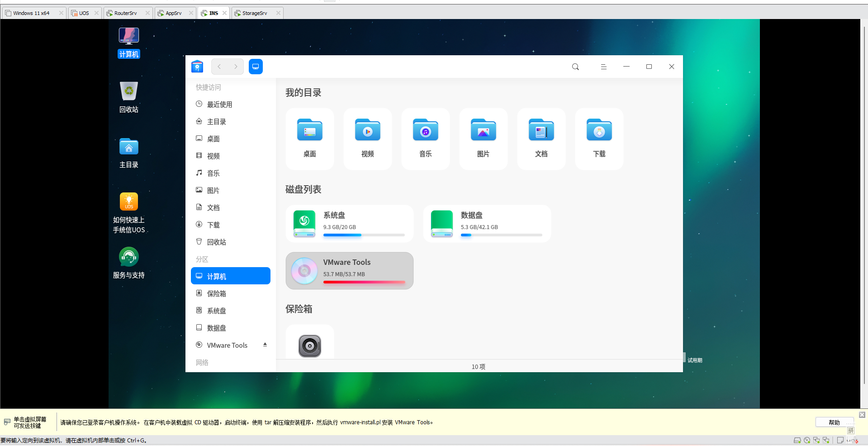
Task: Click the forward navigation chevron
Action: 236,67
